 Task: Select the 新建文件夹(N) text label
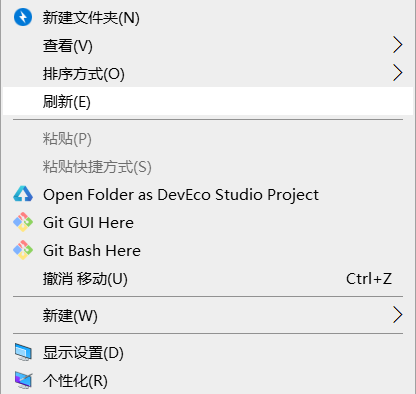coord(91,18)
